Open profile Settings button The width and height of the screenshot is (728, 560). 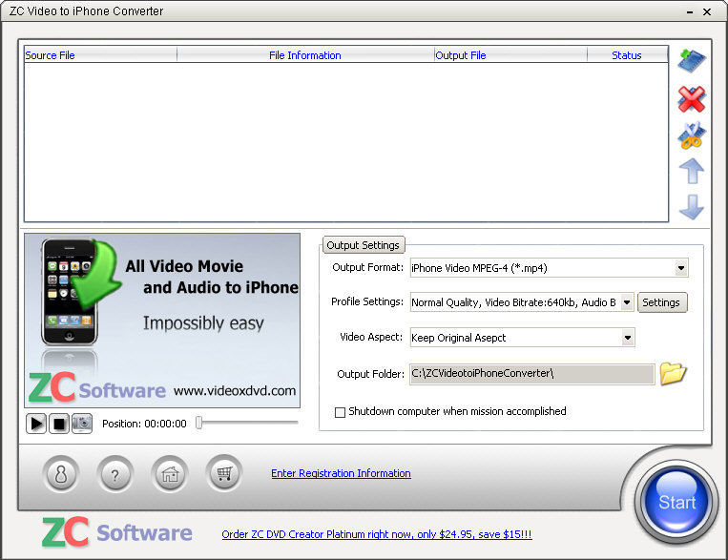click(x=661, y=302)
